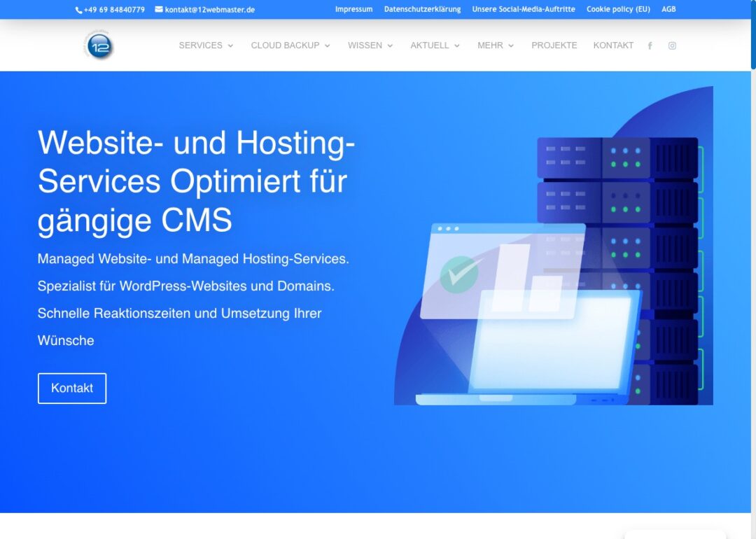Open the Impressum link
The height and width of the screenshot is (539, 756).
(x=353, y=10)
